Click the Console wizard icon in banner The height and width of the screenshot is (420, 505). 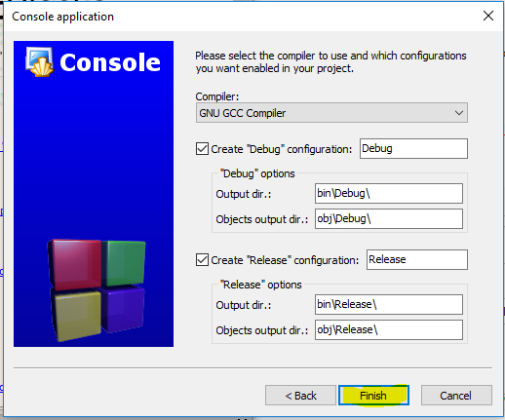tap(40, 61)
